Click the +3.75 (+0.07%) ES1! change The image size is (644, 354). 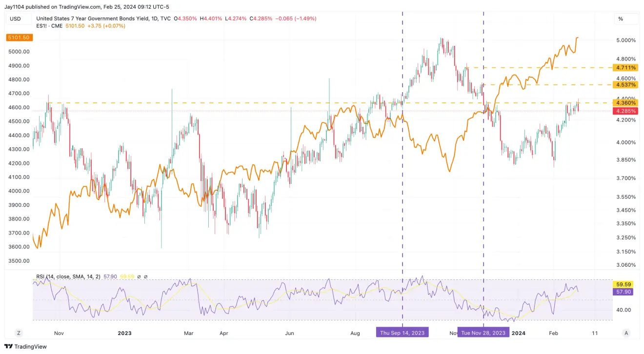[107, 26]
